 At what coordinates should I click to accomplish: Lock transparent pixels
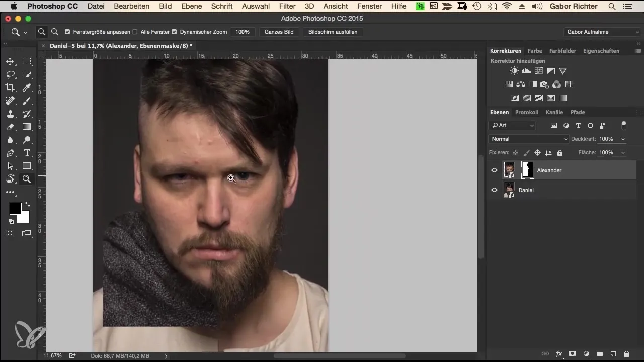pyautogui.click(x=515, y=152)
